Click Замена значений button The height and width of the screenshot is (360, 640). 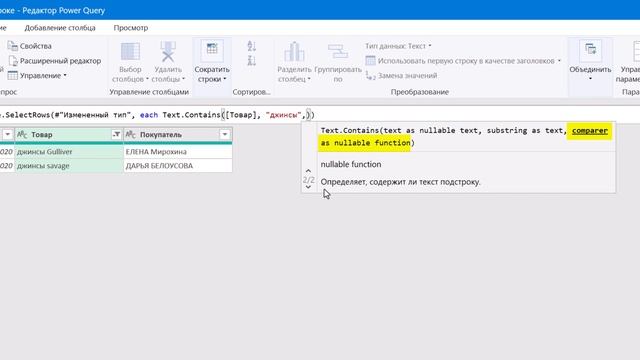tap(401, 76)
